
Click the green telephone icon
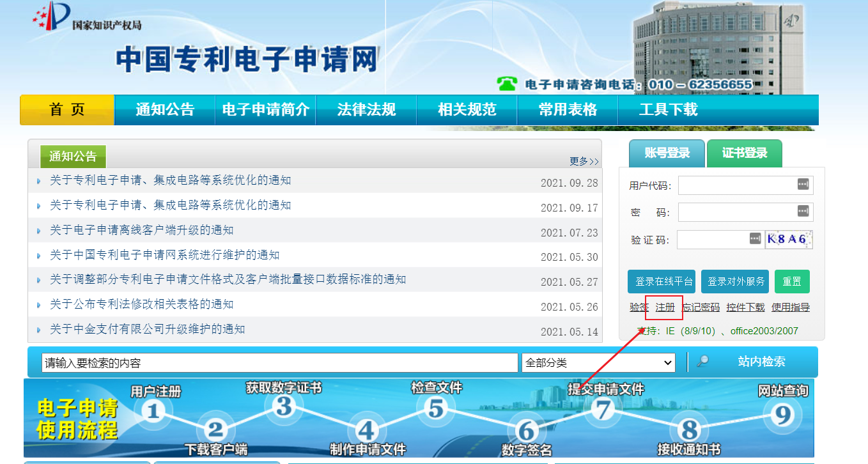(x=508, y=84)
